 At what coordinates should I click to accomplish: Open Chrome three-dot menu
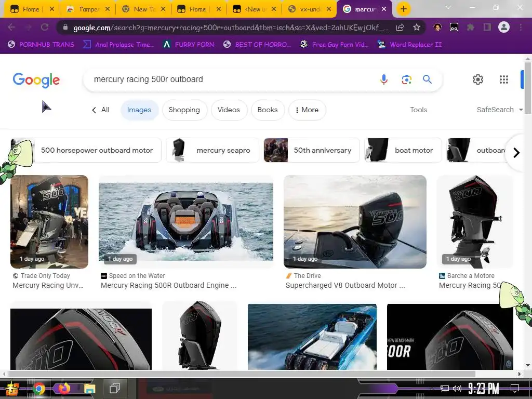point(521,27)
